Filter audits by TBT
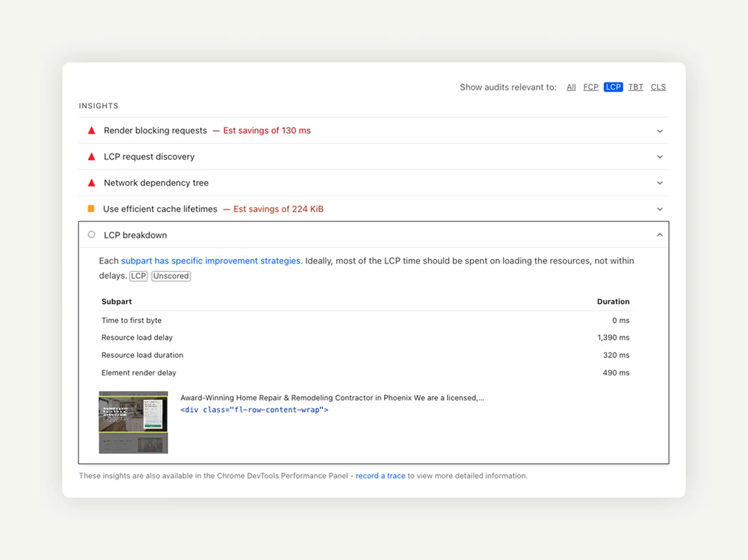Image resolution: width=748 pixels, height=560 pixels. pos(636,87)
